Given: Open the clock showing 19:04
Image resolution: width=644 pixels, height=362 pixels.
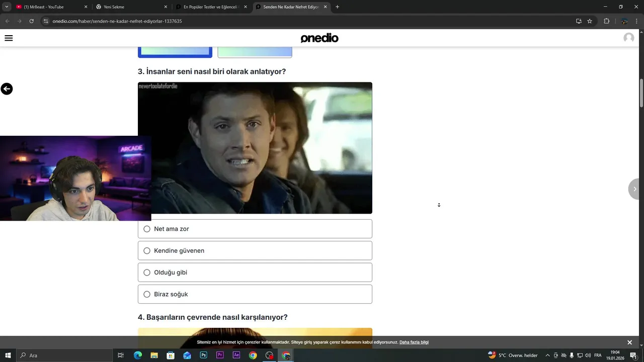Looking at the screenshot, I should click(615, 355).
